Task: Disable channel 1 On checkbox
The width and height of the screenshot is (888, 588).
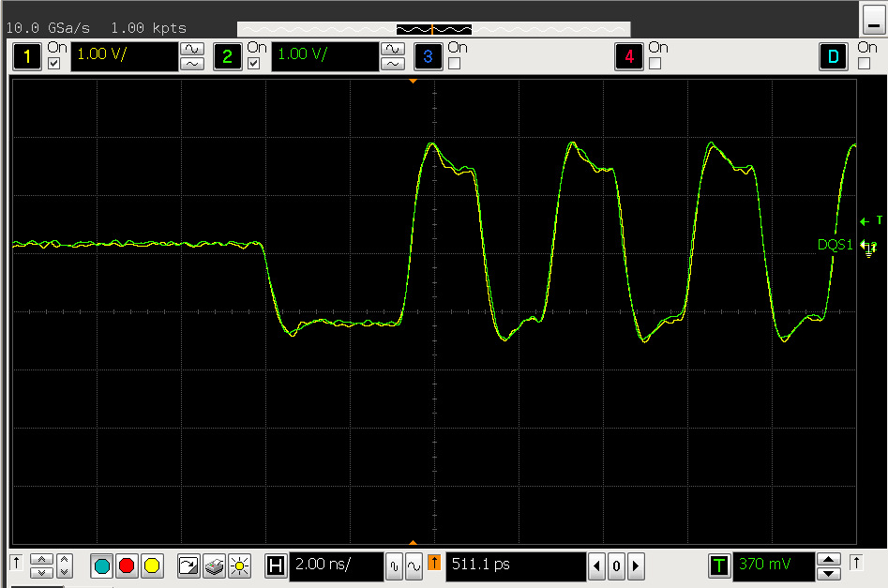Action: 53,64
